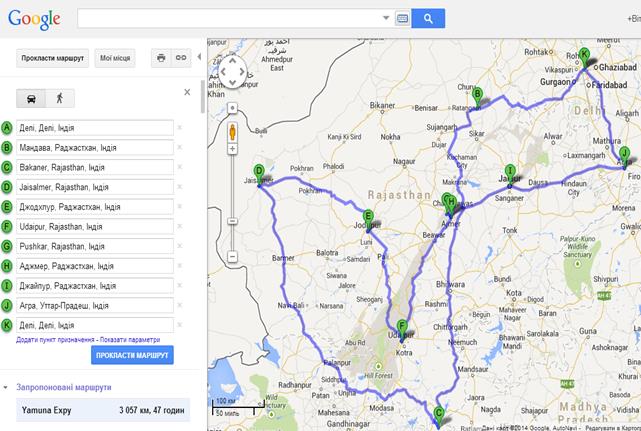
Task: Click map marker C at bottom of map
Action: tap(439, 417)
